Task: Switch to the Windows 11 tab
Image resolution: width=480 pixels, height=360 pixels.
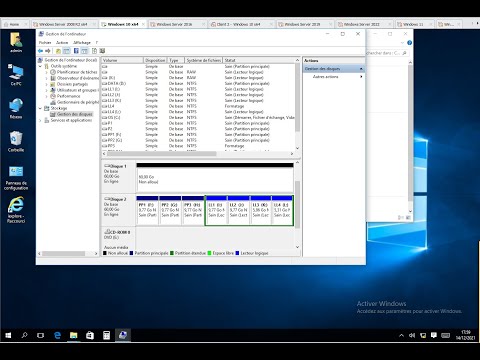Action: [x=413, y=24]
